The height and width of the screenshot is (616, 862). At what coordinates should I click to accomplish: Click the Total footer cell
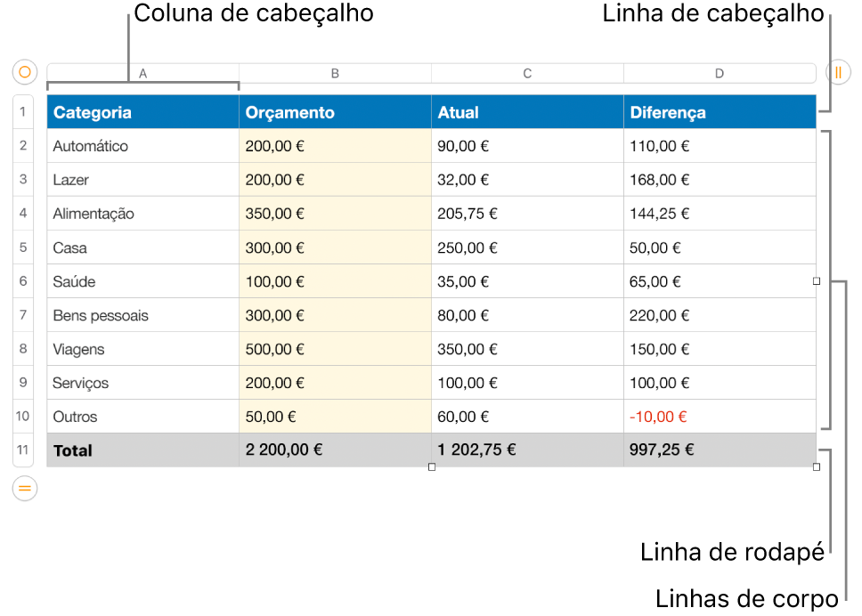[143, 450]
